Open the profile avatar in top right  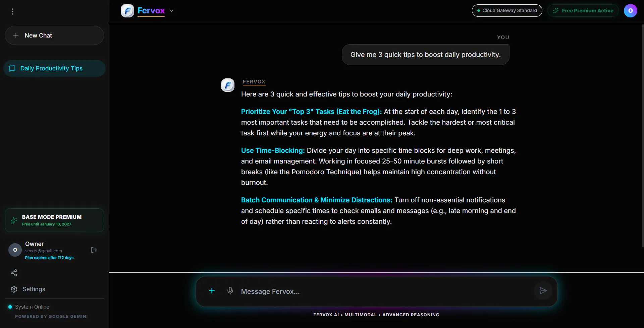[x=630, y=11]
